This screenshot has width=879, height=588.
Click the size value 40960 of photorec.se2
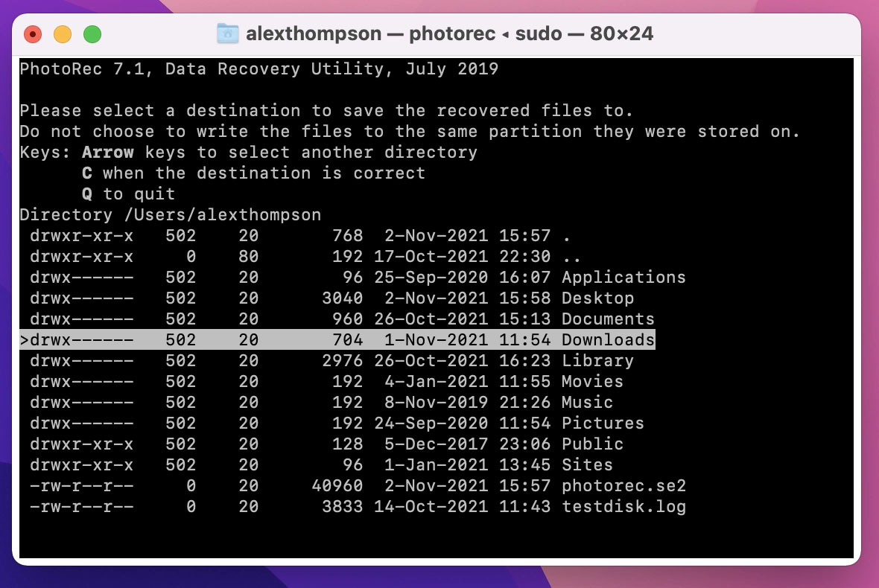point(337,485)
